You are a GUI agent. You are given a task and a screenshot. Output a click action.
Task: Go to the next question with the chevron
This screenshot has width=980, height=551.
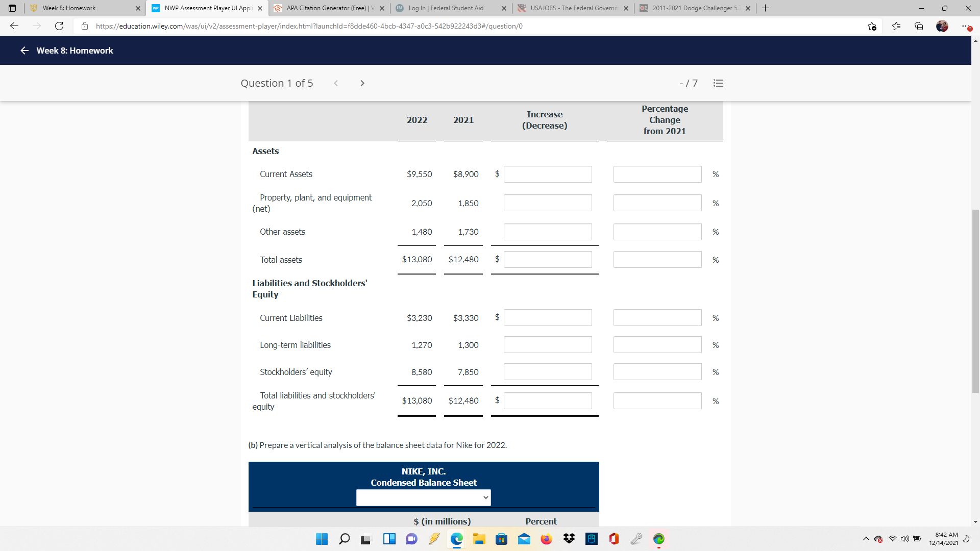coord(362,83)
